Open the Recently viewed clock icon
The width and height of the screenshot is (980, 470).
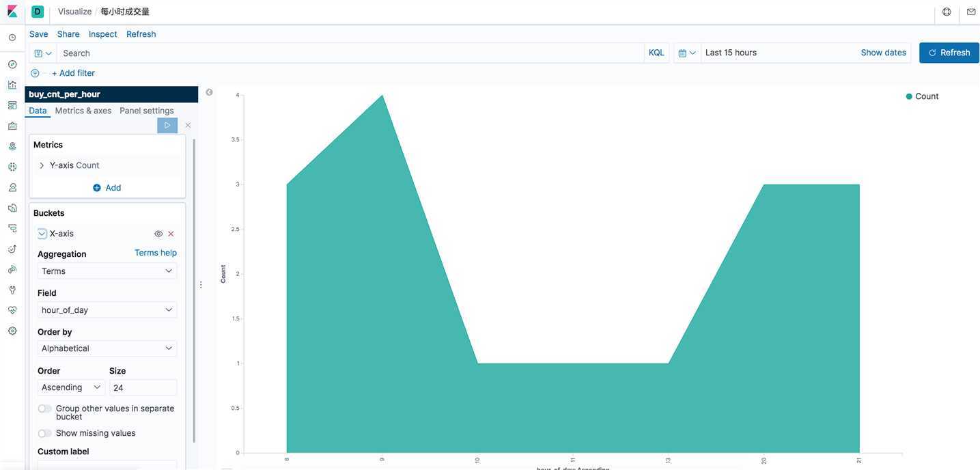12,38
